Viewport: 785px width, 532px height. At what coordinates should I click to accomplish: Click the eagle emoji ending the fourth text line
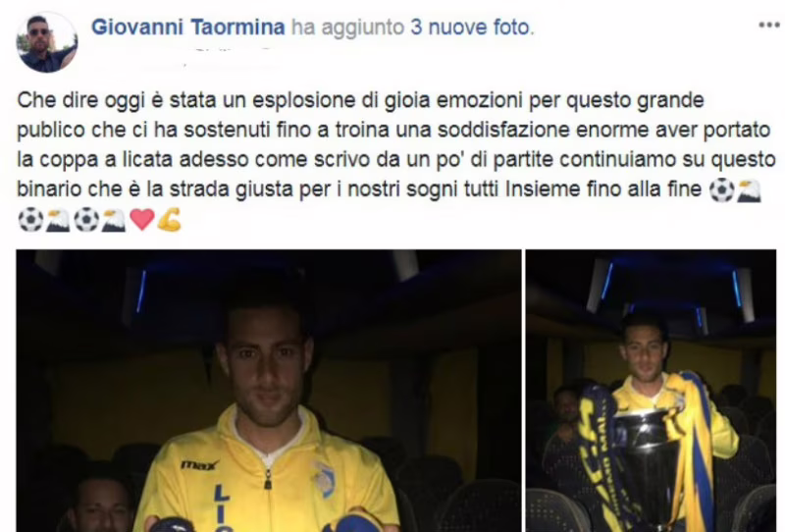click(x=750, y=190)
